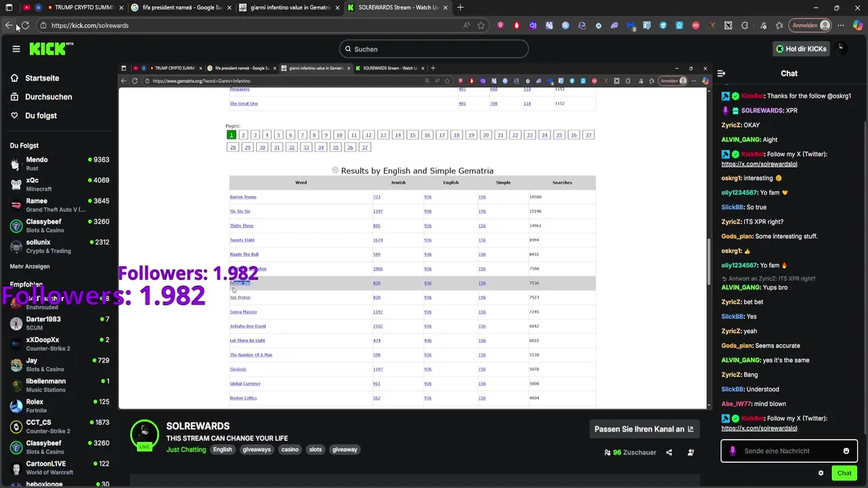Click the user icon beside share
The width and height of the screenshot is (868, 488).
tap(691, 452)
